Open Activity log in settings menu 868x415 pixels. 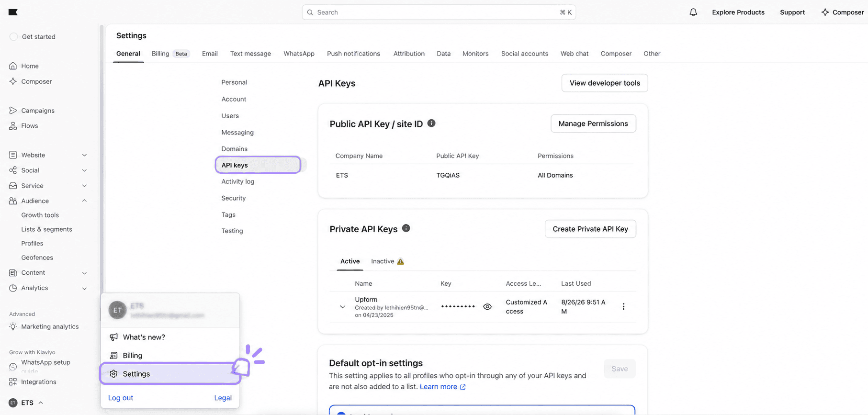coord(237,181)
